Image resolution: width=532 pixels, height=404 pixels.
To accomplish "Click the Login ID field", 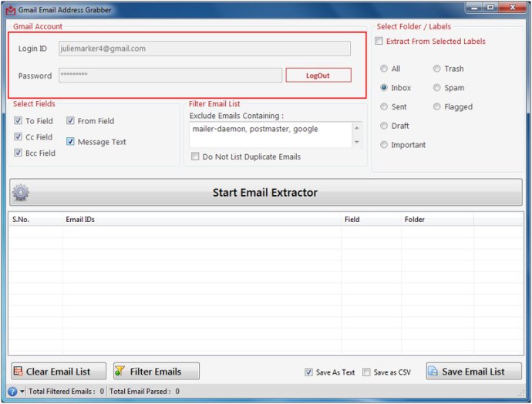I will click(204, 49).
